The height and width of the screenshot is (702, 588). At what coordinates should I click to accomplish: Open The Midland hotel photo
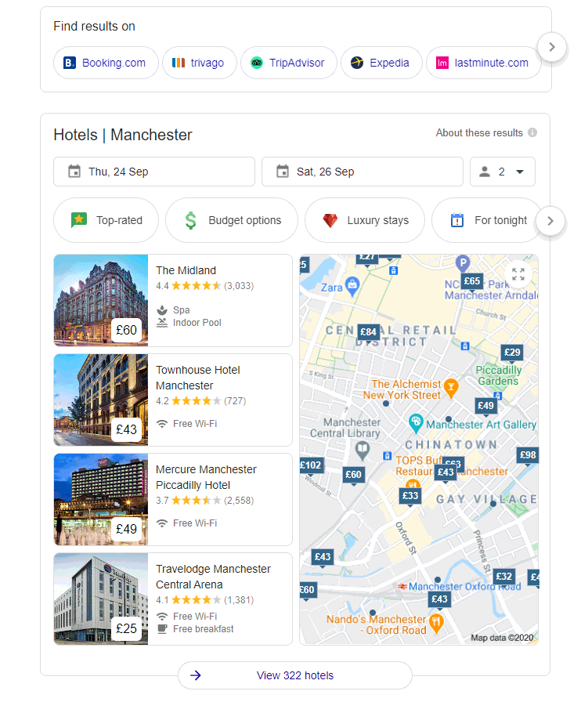101,300
